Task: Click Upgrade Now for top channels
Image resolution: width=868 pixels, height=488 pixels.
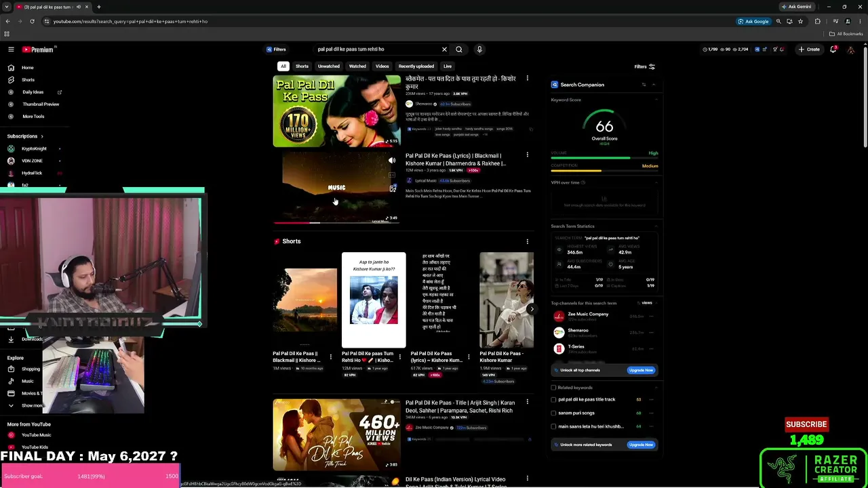Action: point(641,370)
